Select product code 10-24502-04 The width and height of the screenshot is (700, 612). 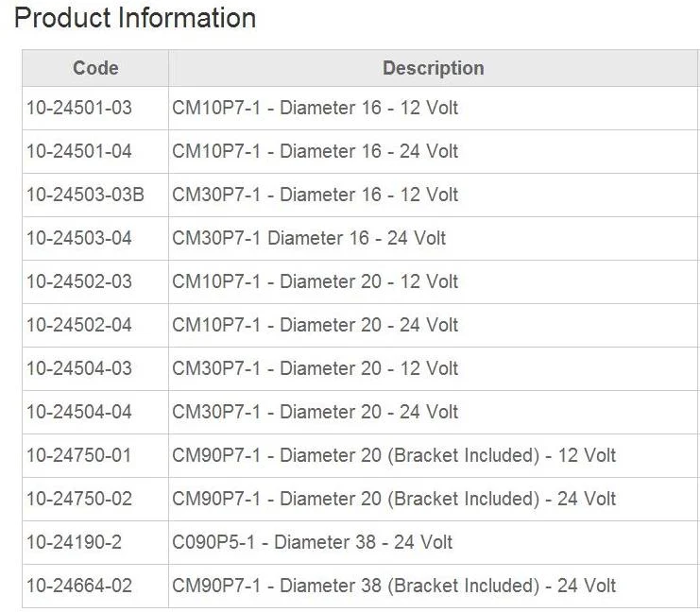pyautogui.click(x=79, y=325)
